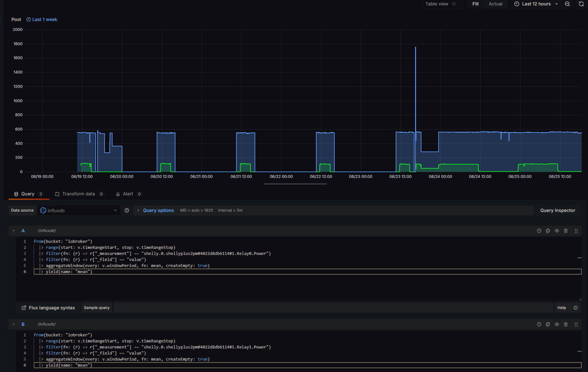
Task: Open the Transform data tab
Action: (79, 194)
